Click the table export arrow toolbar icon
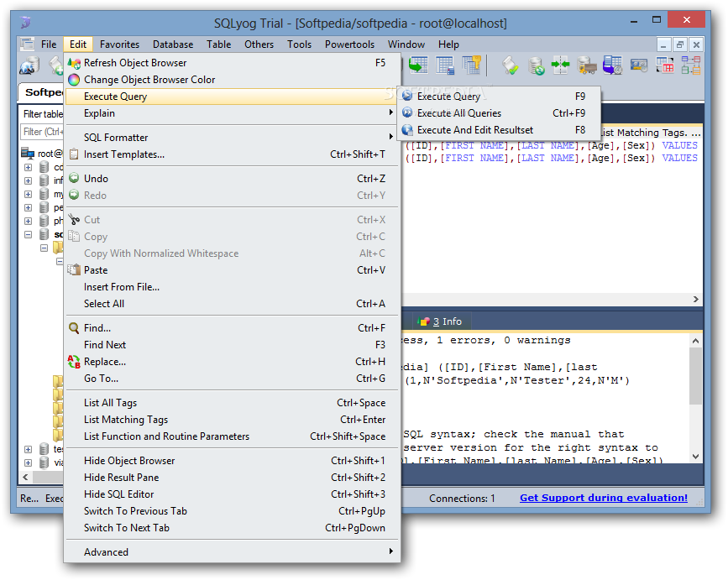 click(x=418, y=65)
